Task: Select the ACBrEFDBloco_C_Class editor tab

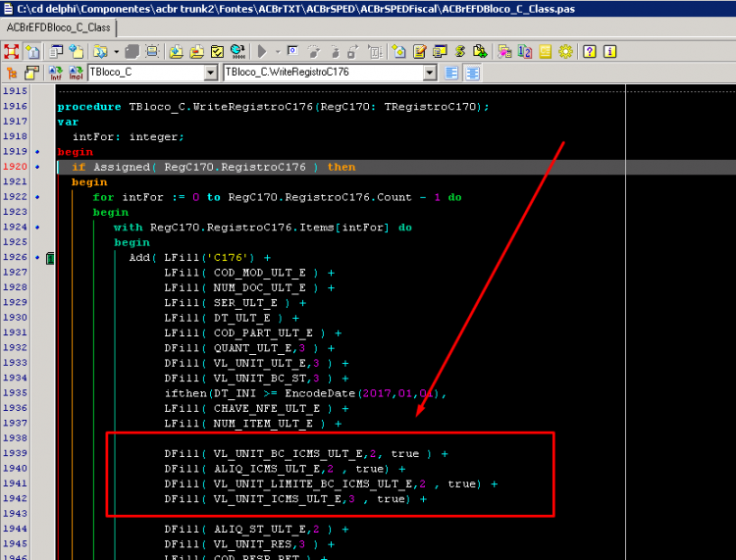Action: (58, 27)
